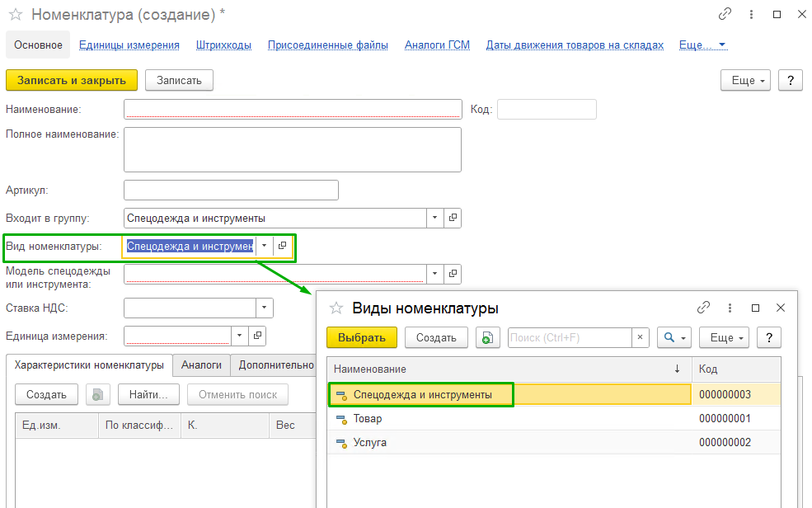Click the favorites star beside Номенклатура title
The height and width of the screenshot is (508, 812).
[16, 14]
